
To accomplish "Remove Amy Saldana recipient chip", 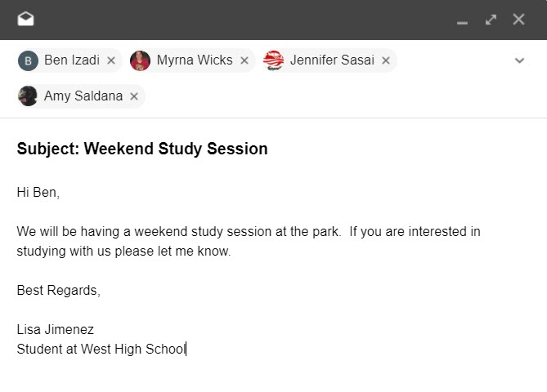I will click(134, 96).
